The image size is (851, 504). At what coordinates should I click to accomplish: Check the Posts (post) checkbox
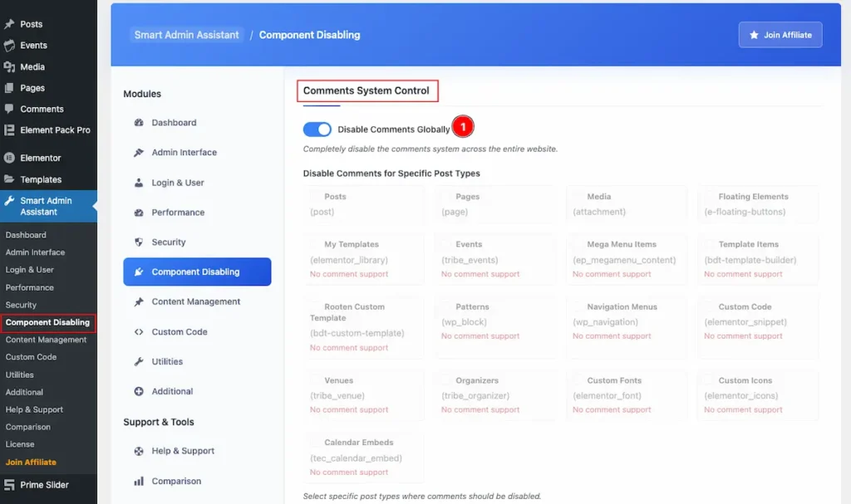[x=315, y=196]
